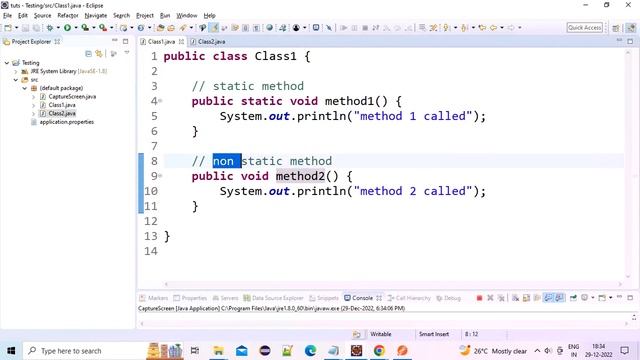Click the globe web browser toolbar icon
Image resolution: width=640 pixels, height=360 pixels.
269,28
